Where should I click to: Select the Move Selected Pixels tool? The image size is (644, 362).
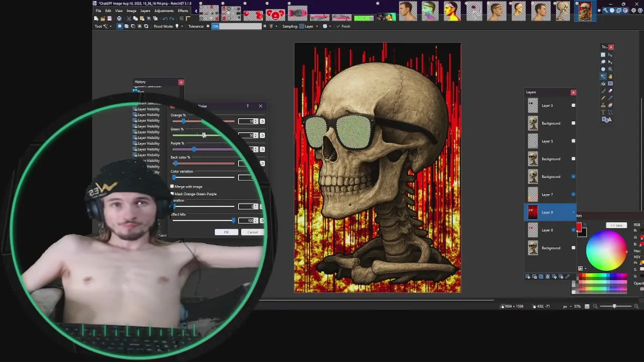[x=610, y=54]
